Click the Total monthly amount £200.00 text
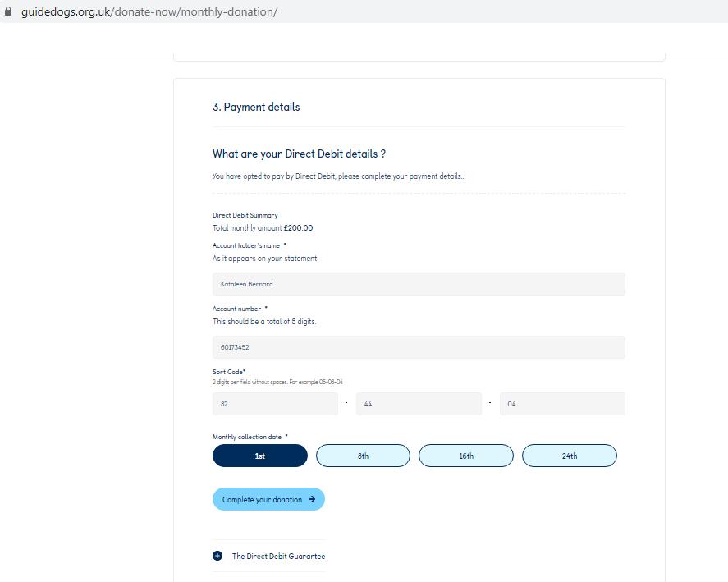Image resolution: width=728 pixels, height=582 pixels. coord(263,228)
